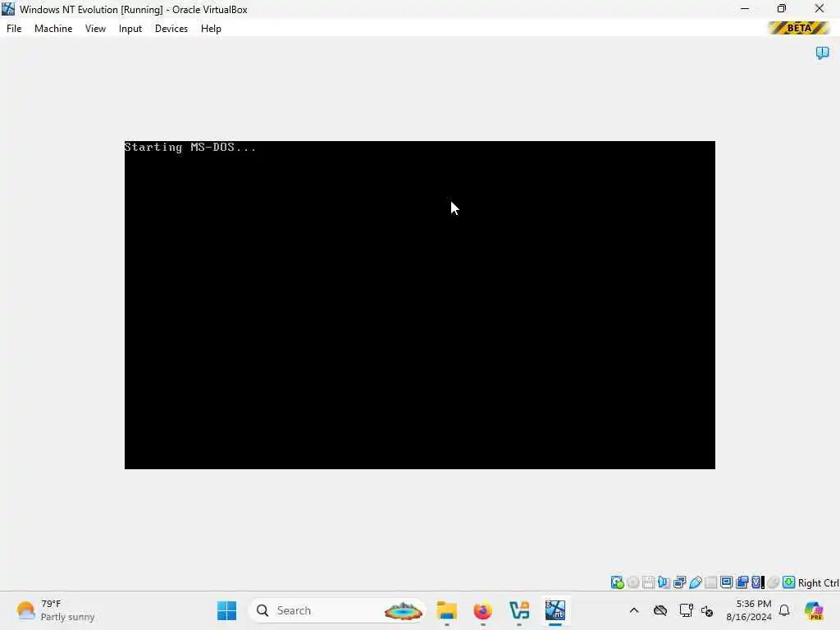Click the USB devices status icon
840x630 pixels.
[696, 582]
